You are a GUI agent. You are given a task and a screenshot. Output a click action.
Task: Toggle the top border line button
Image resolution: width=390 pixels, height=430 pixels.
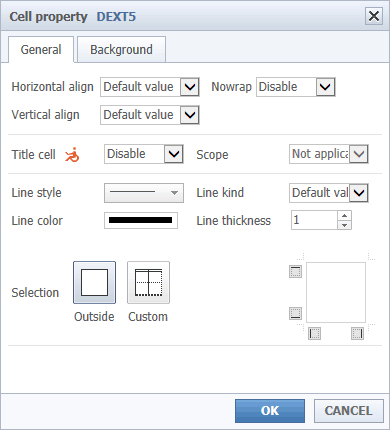[x=295, y=272]
